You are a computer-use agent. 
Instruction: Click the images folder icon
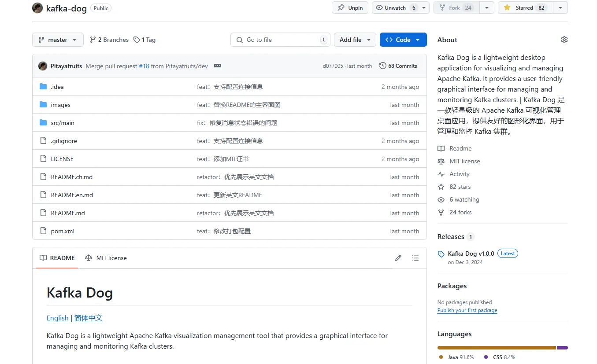[x=43, y=105]
